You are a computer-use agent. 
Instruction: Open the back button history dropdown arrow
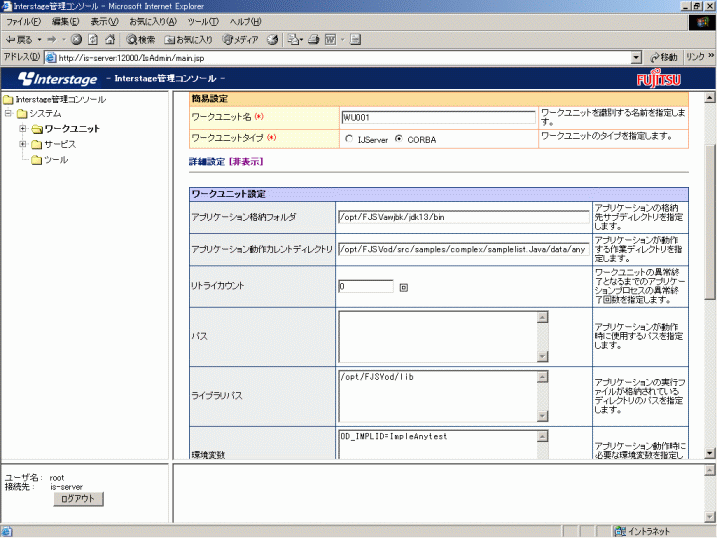39,40
